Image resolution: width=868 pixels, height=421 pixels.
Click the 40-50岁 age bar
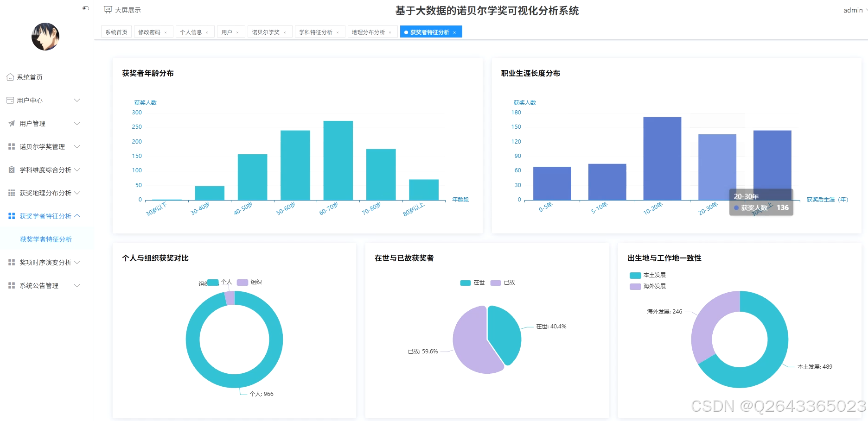(x=252, y=177)
